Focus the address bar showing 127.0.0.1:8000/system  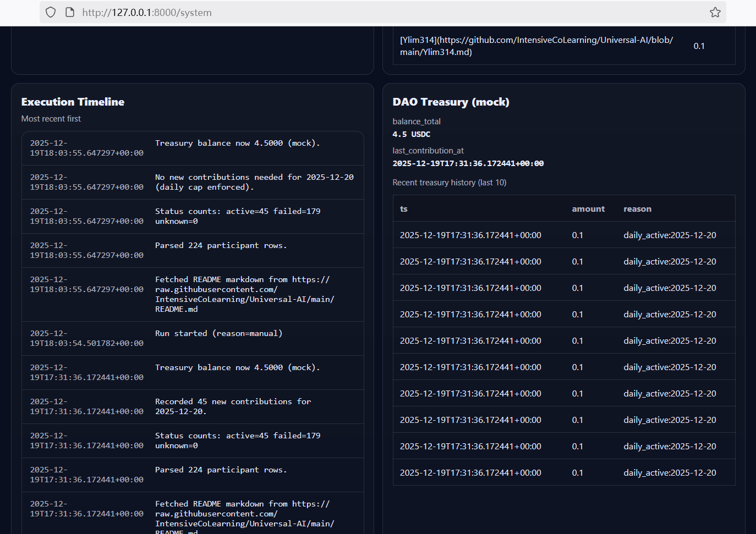click(x=330, y=12)
